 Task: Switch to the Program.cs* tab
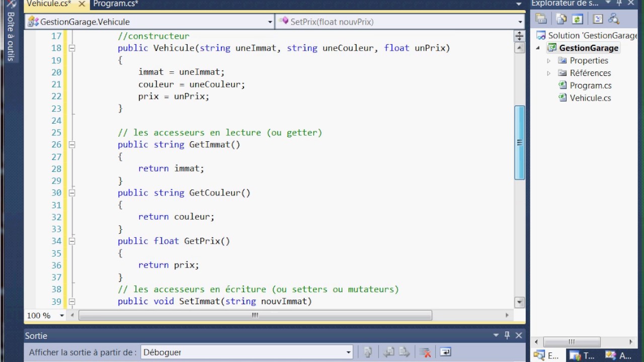point(116,4)
